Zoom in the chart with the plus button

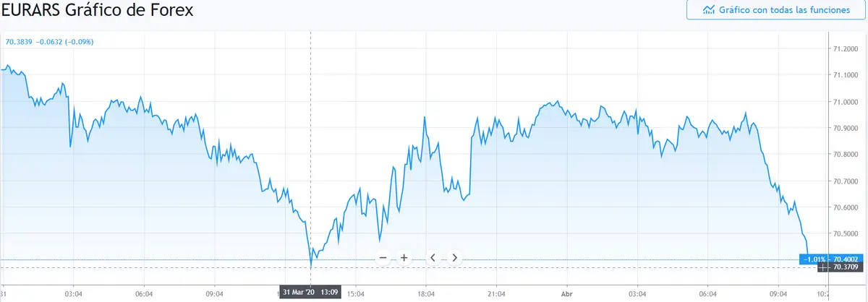[404, 257]
